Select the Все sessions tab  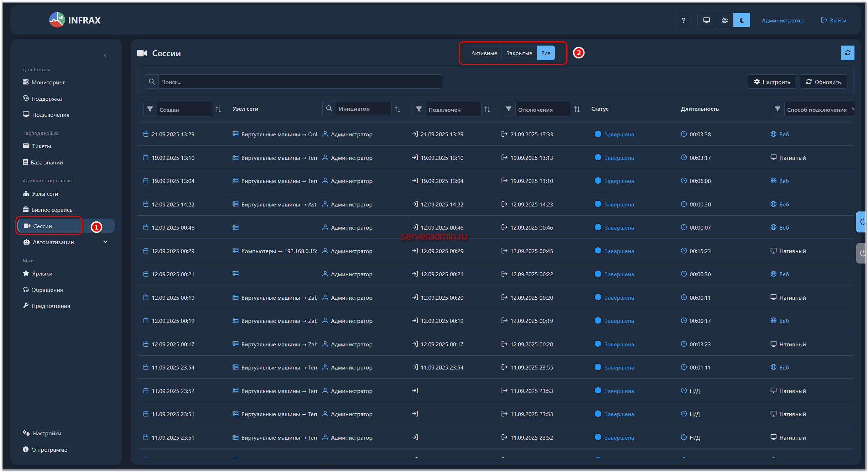[546, 53]
